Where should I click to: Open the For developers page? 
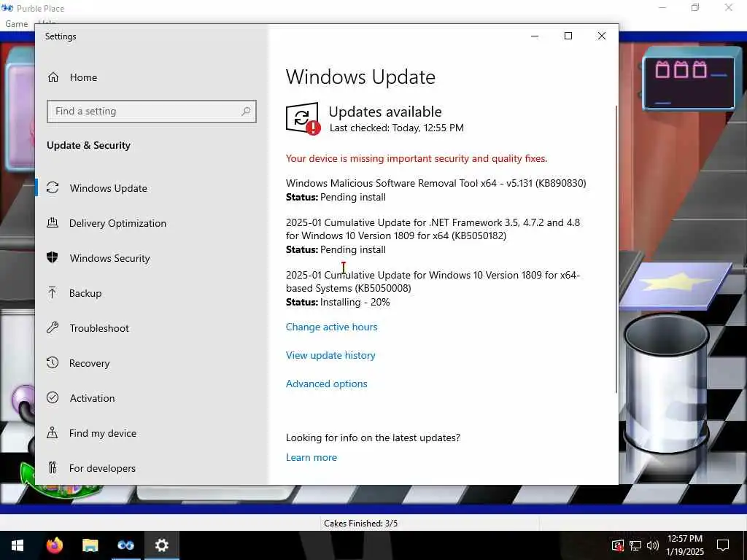coord(102,468)
